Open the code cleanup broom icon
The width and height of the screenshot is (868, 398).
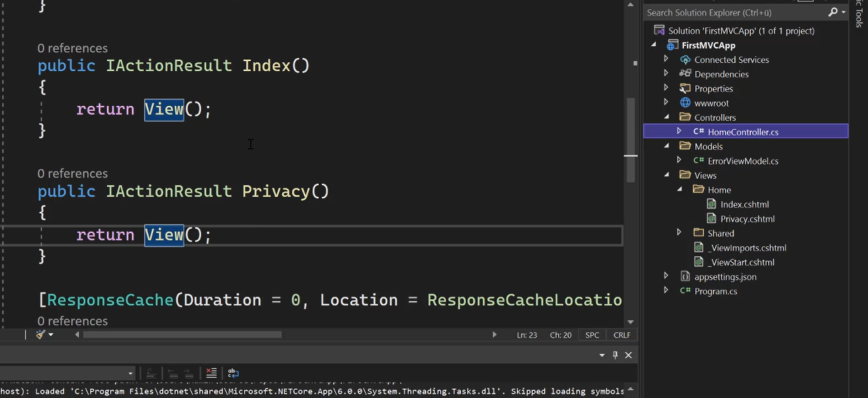click(40, 335)
